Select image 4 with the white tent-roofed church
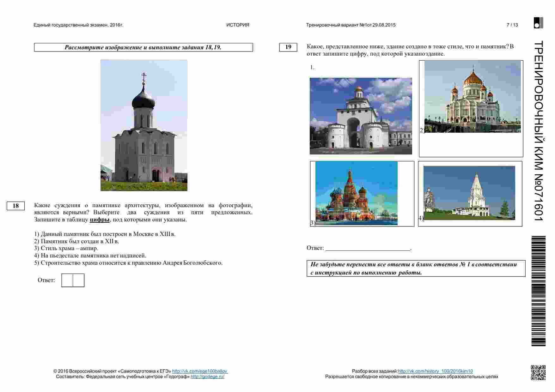The height and width of the screenshot is (392, 555). point(469,193)
